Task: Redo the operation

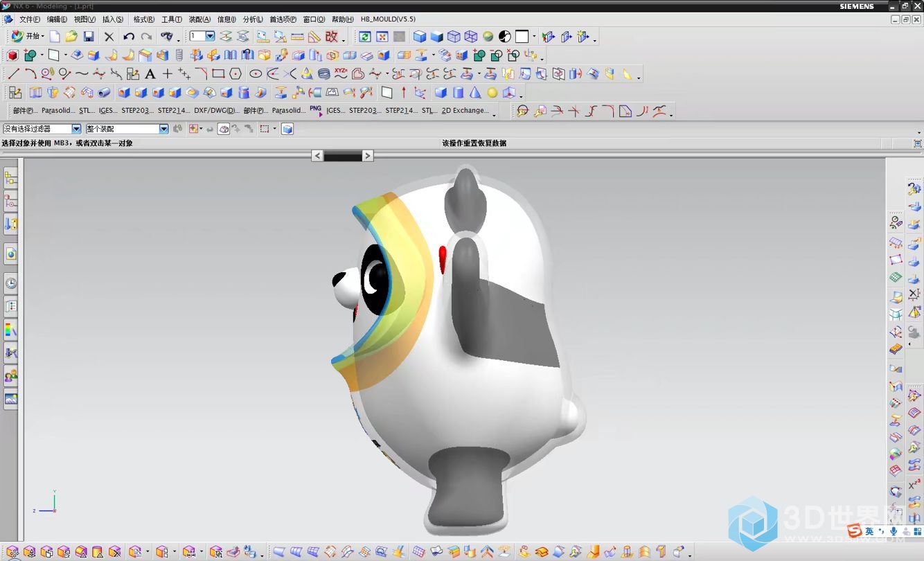Action: tap(146, 37)
